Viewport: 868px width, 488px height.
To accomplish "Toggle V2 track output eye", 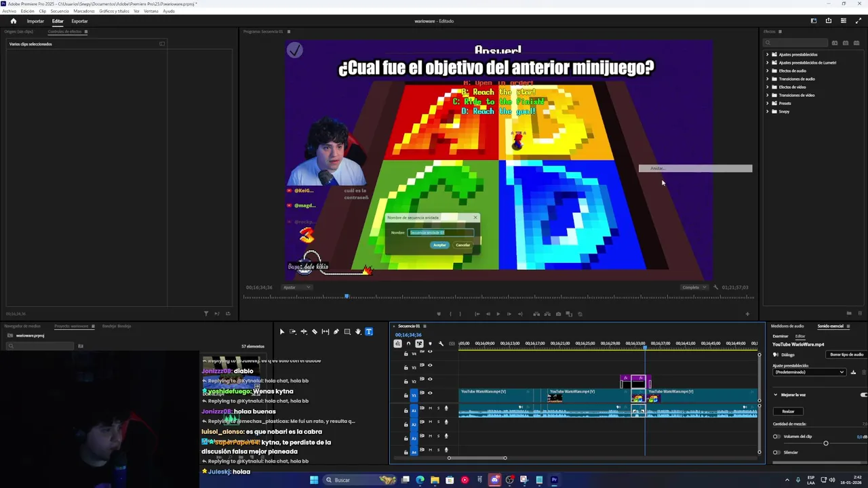I will tap(430, 379).
